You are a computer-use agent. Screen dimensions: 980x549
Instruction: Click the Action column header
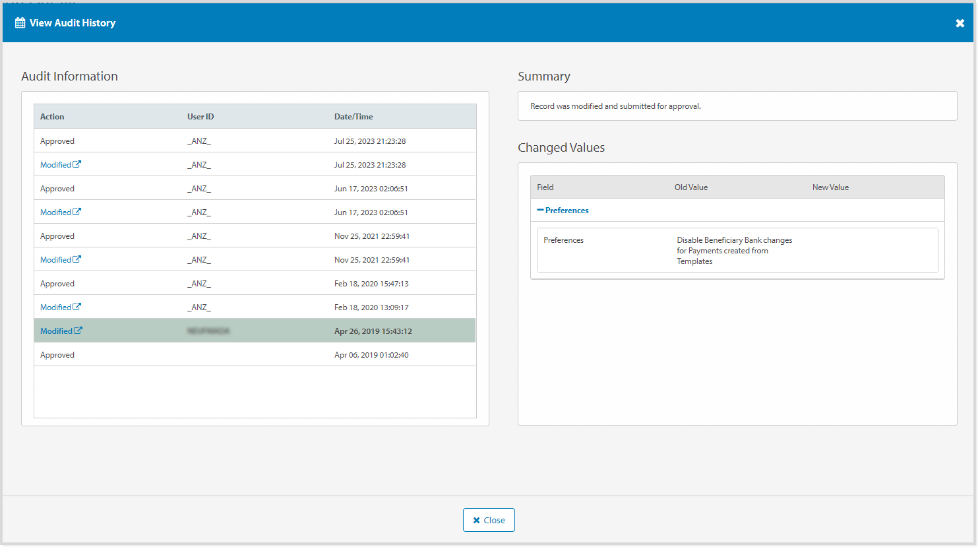(x=52, y=117)
